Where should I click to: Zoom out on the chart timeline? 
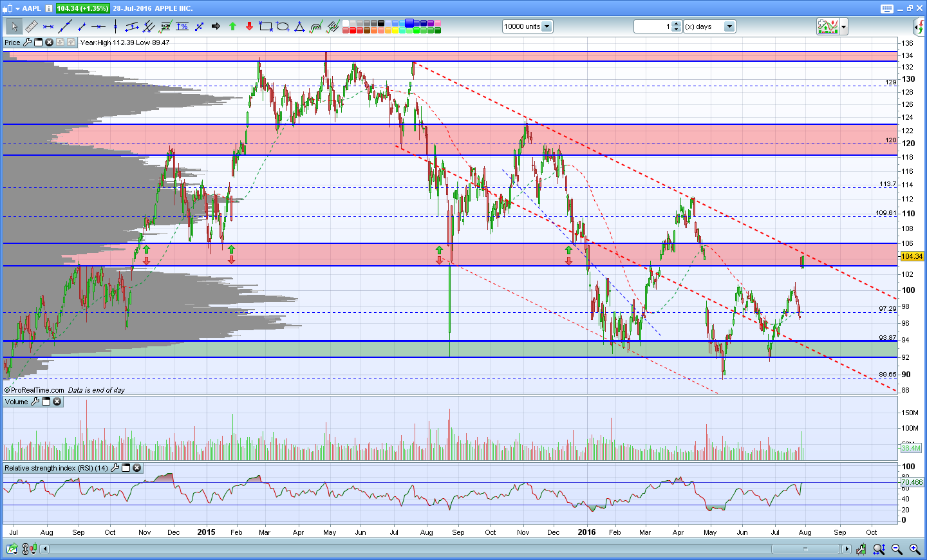pyautogui.click(x=897, y=549)
